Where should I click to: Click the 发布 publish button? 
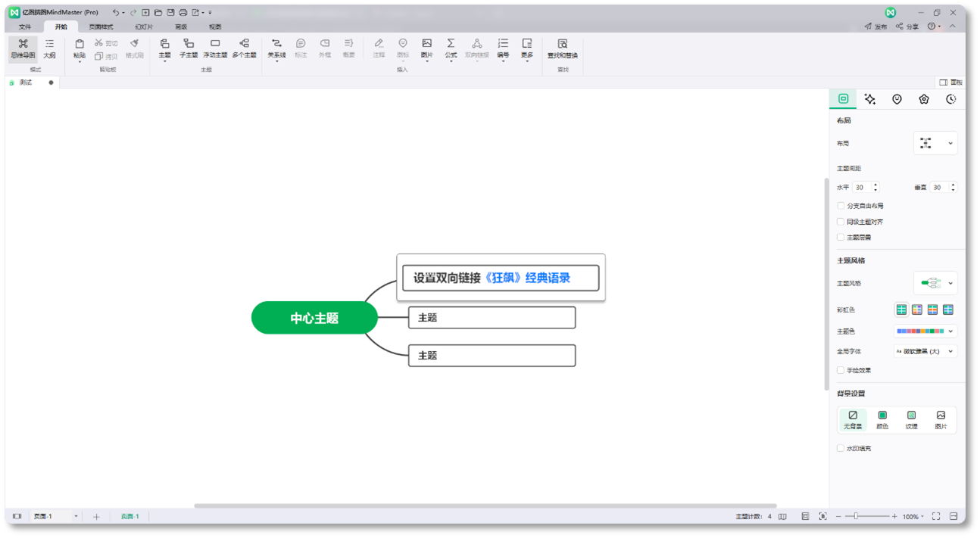[875, 26]
